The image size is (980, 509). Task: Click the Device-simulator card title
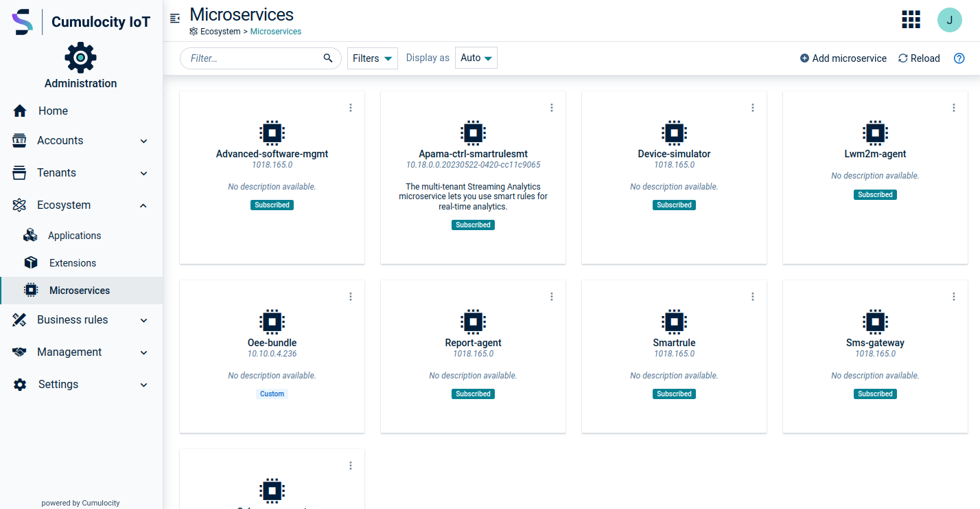(x=675, y=154)
